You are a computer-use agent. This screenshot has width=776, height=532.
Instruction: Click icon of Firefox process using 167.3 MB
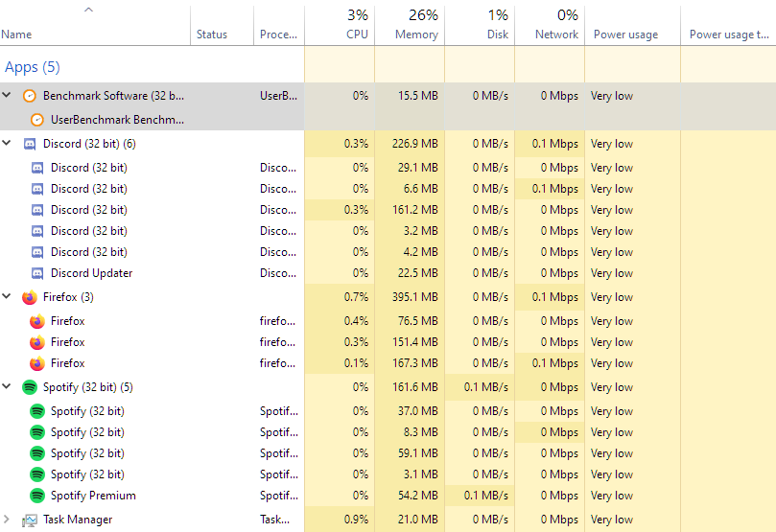pyautogui.click(x=37, y=363)
